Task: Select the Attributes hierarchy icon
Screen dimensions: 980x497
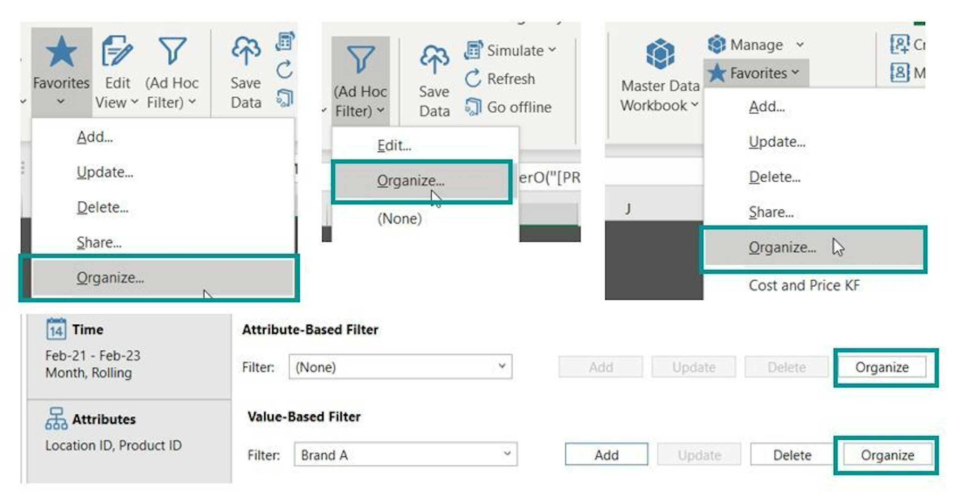Action: (x=56, y=419)
